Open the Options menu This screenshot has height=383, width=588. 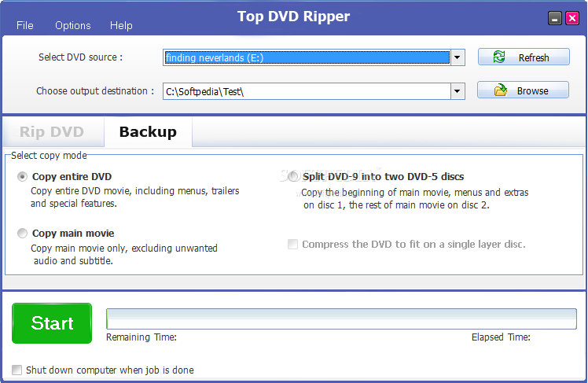[73, 25]
